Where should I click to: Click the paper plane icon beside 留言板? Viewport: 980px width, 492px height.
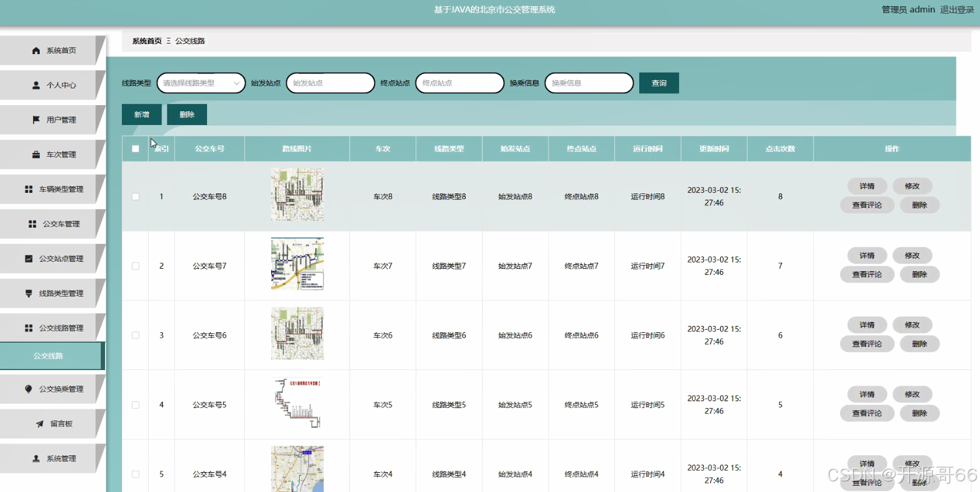[x=40, y=424]
